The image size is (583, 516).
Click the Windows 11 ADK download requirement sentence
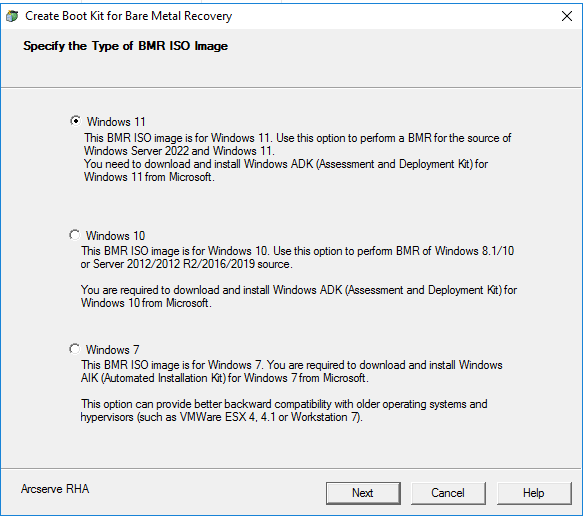tap(286, 171)
